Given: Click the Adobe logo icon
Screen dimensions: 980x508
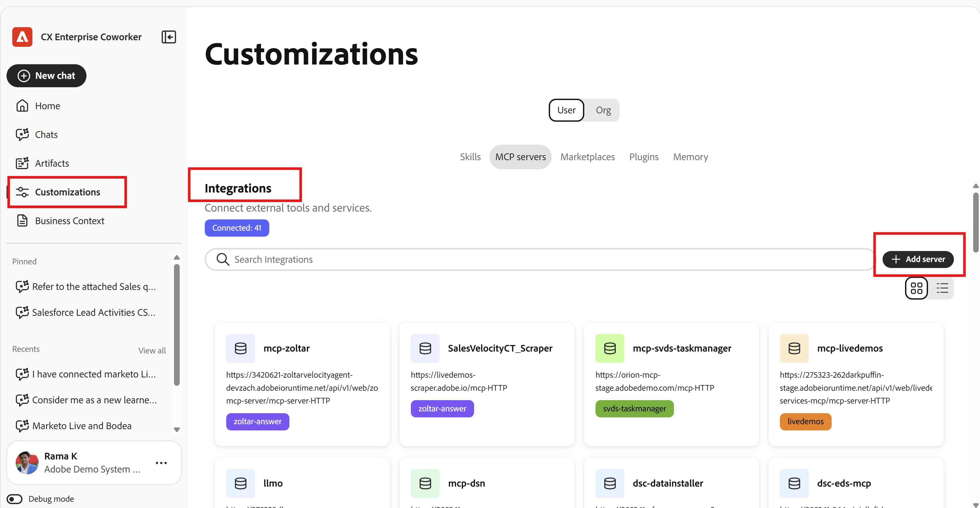Looking at the screenshot, I should 22,37.
